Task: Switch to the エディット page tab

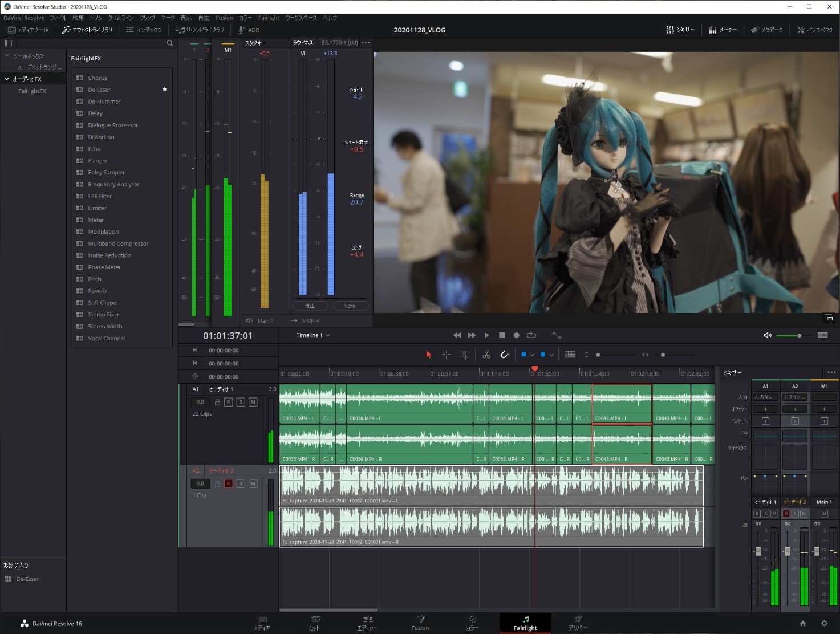Action: coord(367,623)
